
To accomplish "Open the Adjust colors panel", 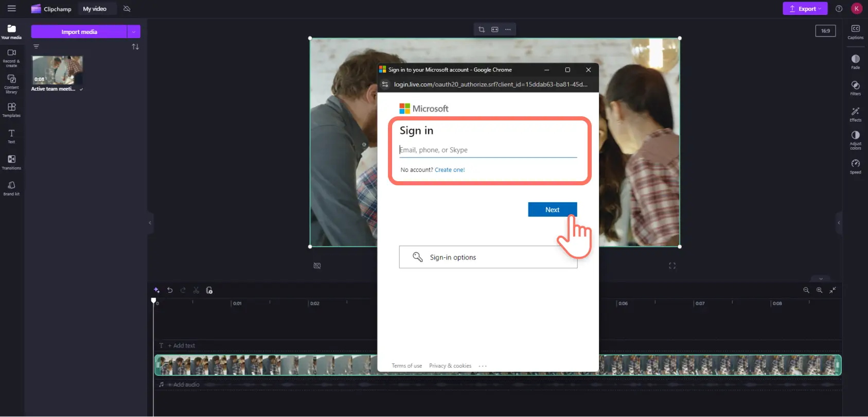I will coord(856,141).
